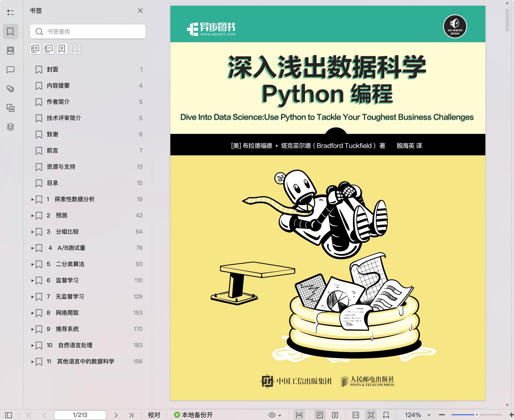The width and height of the screenshot is (514, 420).
Task: Go to the previous page
Action: tap(44, 415)
